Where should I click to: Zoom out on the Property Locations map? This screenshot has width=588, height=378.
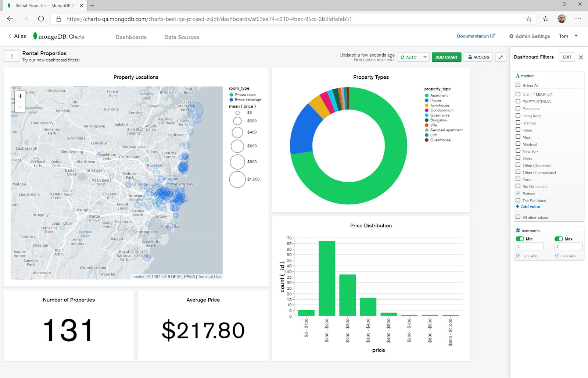(20, 107)
